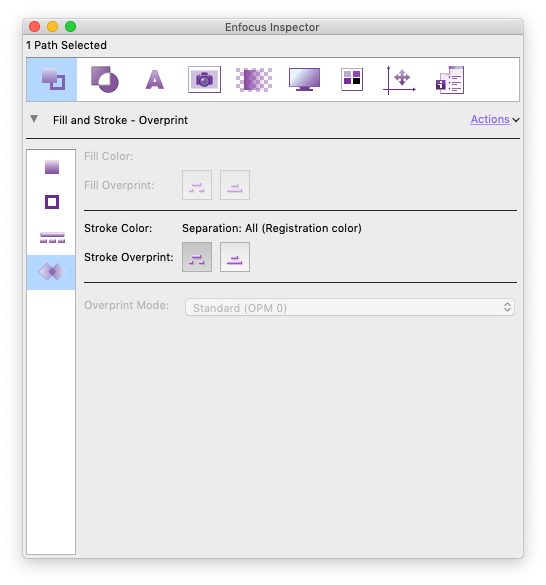
Task: Open the checkerboard gradient Prepress icon
Action: (254, 79)
